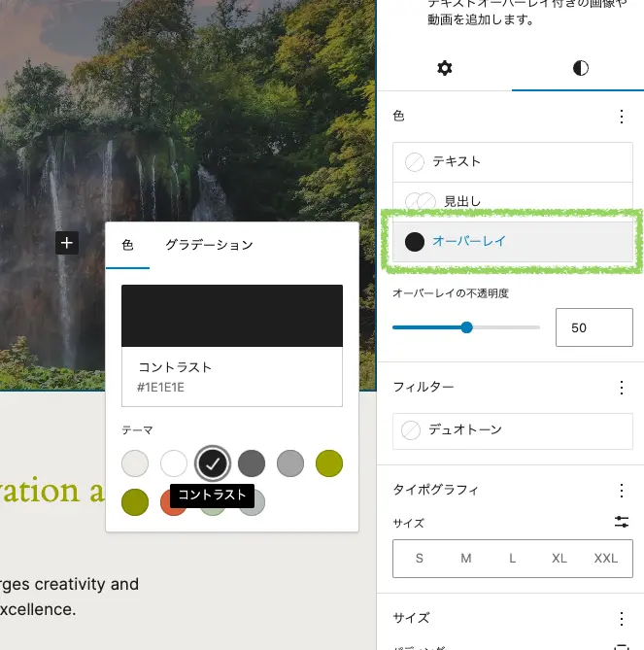Click the オーバーレイ color button
644x650 pixels.
[512, 241]
